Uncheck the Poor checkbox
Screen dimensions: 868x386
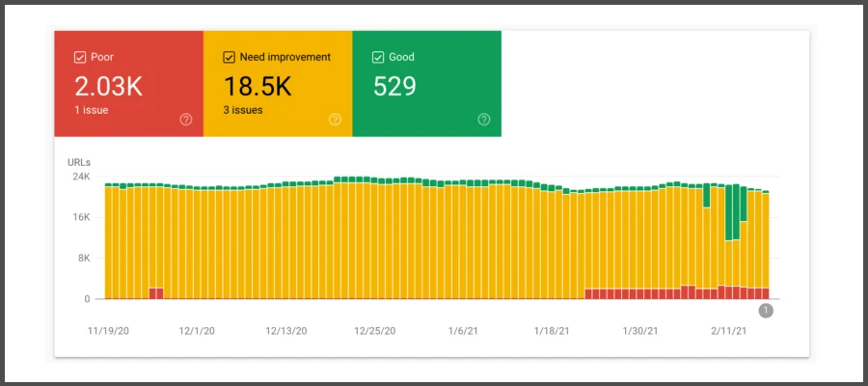80,57
